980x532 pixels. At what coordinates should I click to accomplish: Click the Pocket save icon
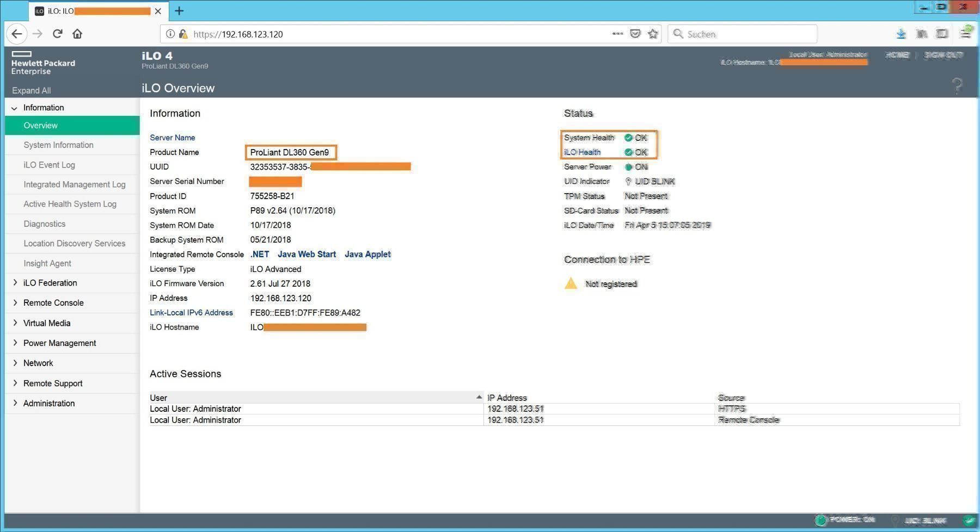(635, 34)
